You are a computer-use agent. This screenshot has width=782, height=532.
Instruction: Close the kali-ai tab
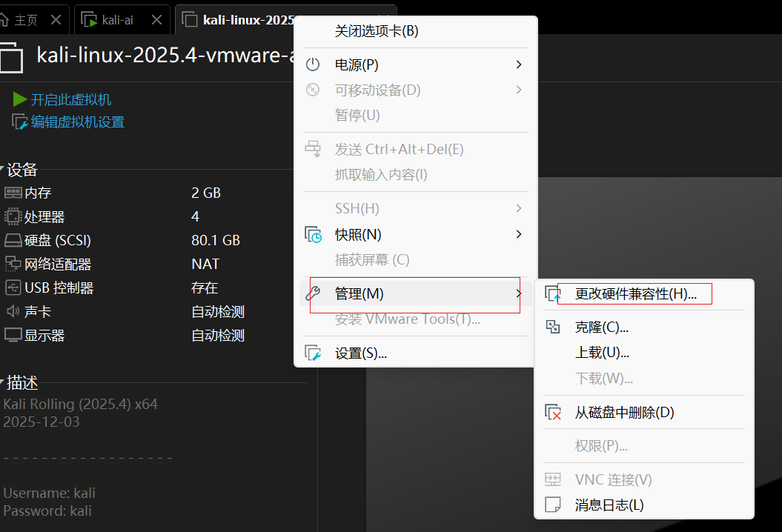click(x=156, y=20)
